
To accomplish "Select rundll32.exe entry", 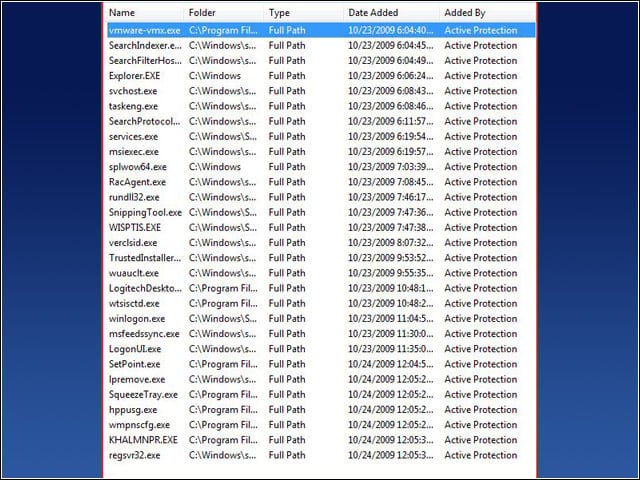I will (x=321, y=197).
